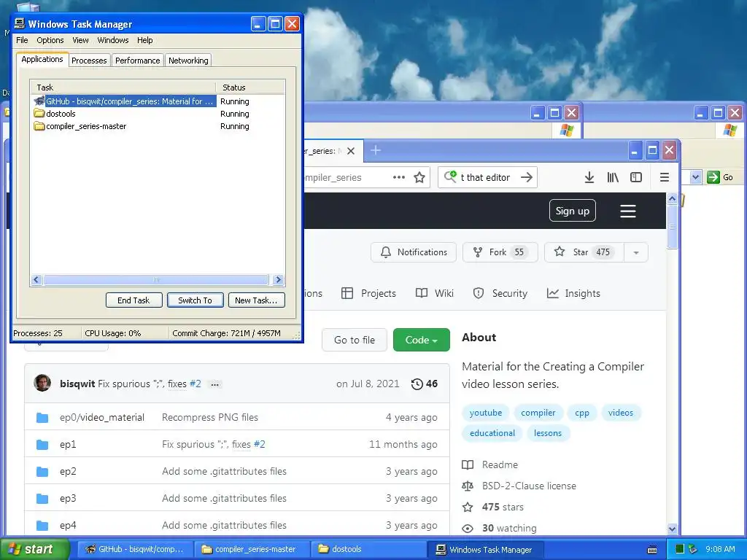The image size is (747, 560).
Task: Sort by the Task column header
Action: [x=123, y=87]
